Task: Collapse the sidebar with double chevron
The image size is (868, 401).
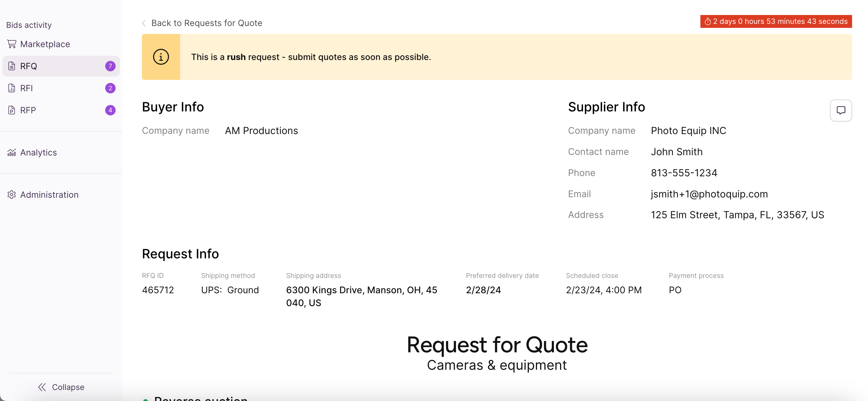Action: [x=42, y=387]
